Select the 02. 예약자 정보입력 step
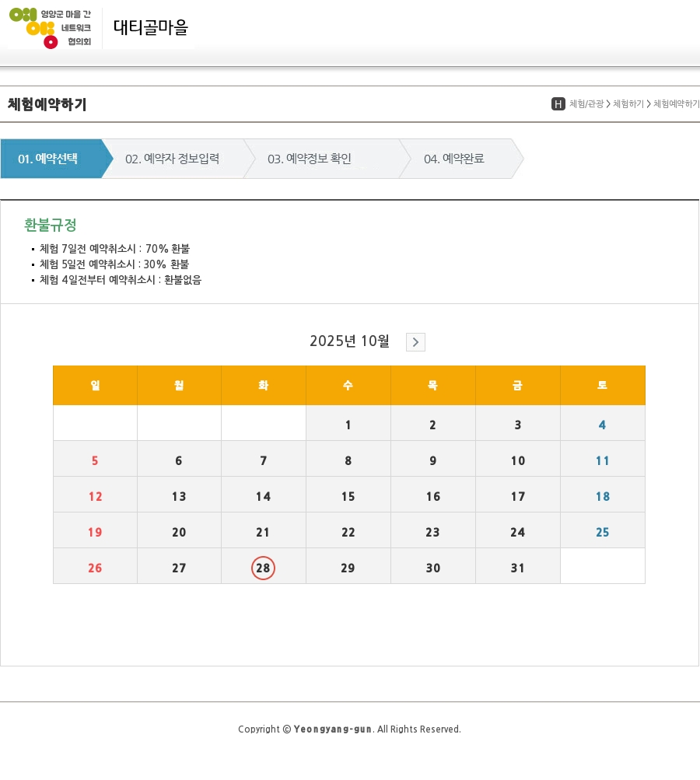The image size is (700, 780). pos(172,159)
